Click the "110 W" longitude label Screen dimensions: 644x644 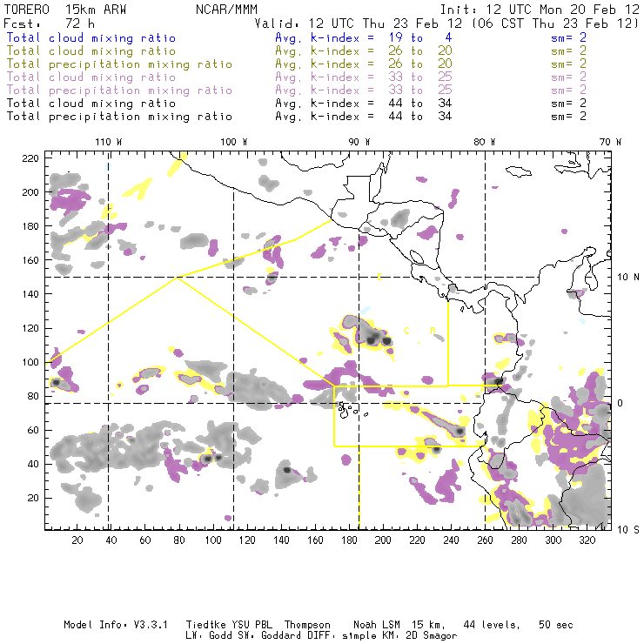click(109, 142)
